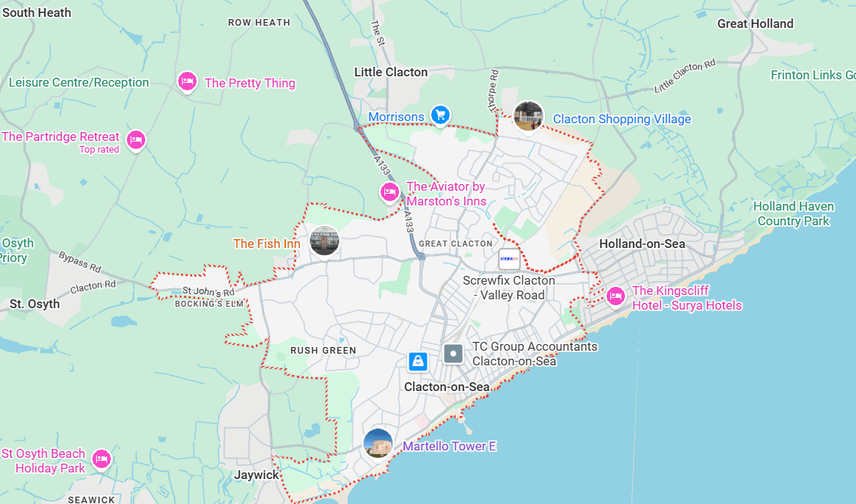Click The Aviator by Marston's Inns pin
This screenshot has width=856, height=504.
click(x=389, y=192)
